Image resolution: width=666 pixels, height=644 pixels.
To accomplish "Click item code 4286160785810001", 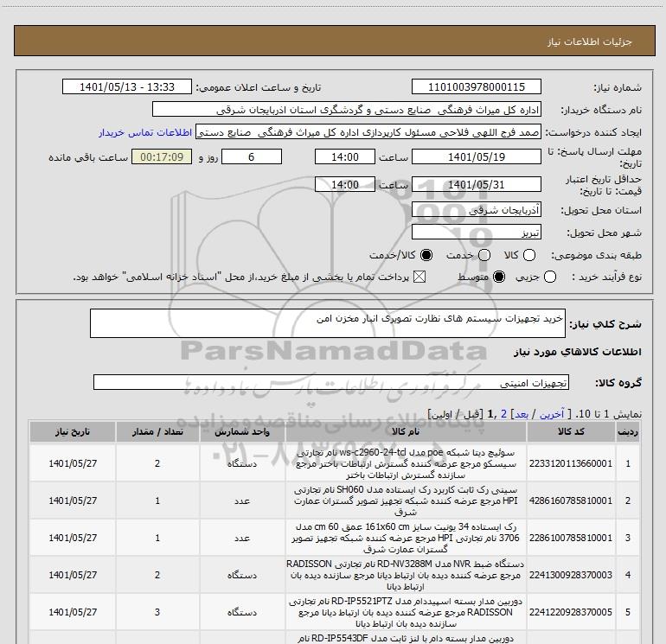I will tap(571, 501).
